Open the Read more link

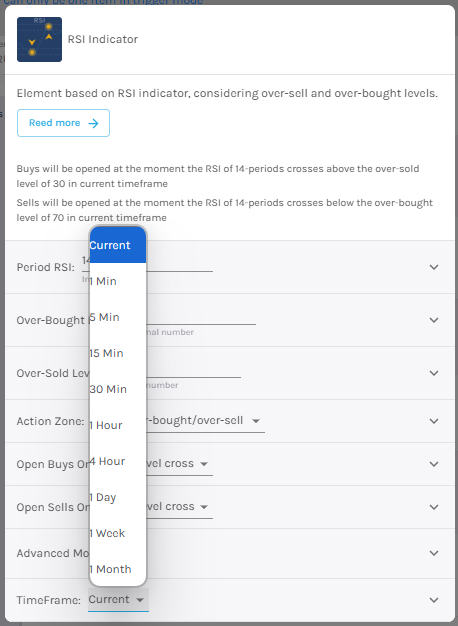coord(63,123)
